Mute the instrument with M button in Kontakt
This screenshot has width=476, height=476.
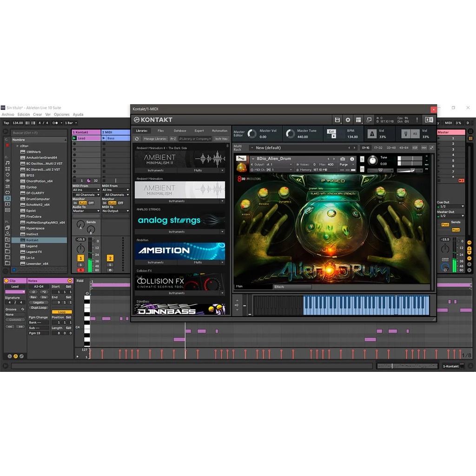click(x=362, y=169)
